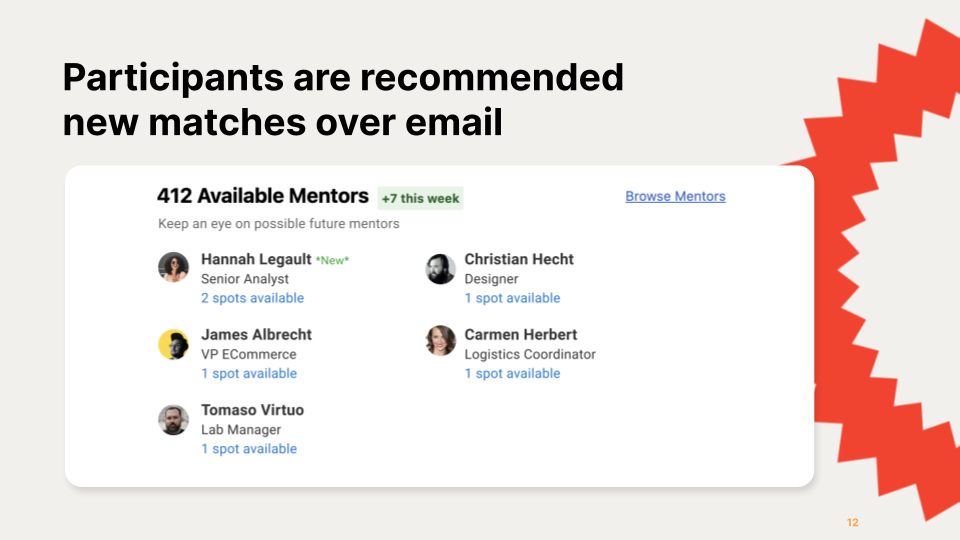This screenshot has height=540, width=960.
Task: Select Tomaso Virtuo's 1 spot available link
Action: click(x=249, y=449)
